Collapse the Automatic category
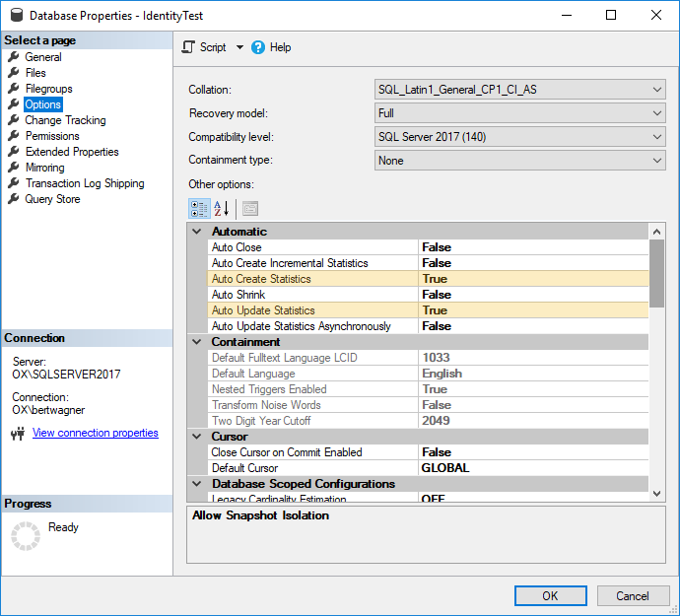 point(197,232)
